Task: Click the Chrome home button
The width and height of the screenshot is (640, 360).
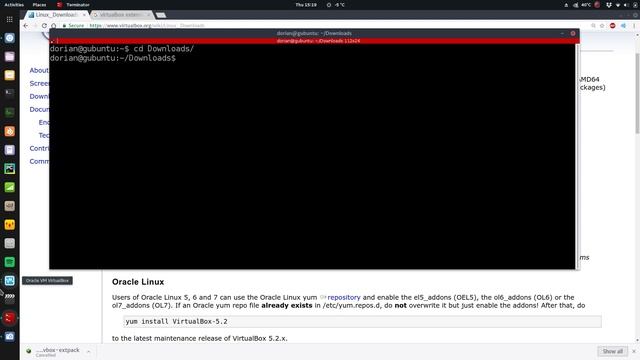Action: coord(53,25)
